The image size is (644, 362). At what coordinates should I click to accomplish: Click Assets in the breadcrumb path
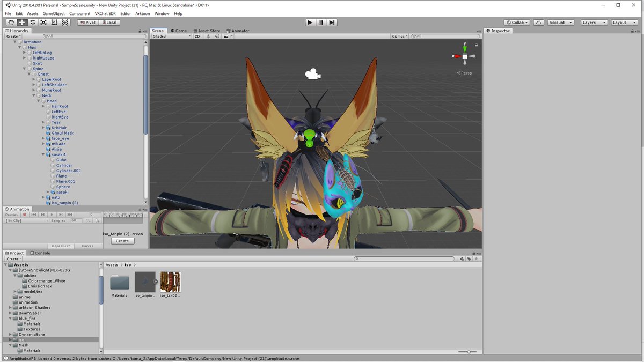coord(112,265)
